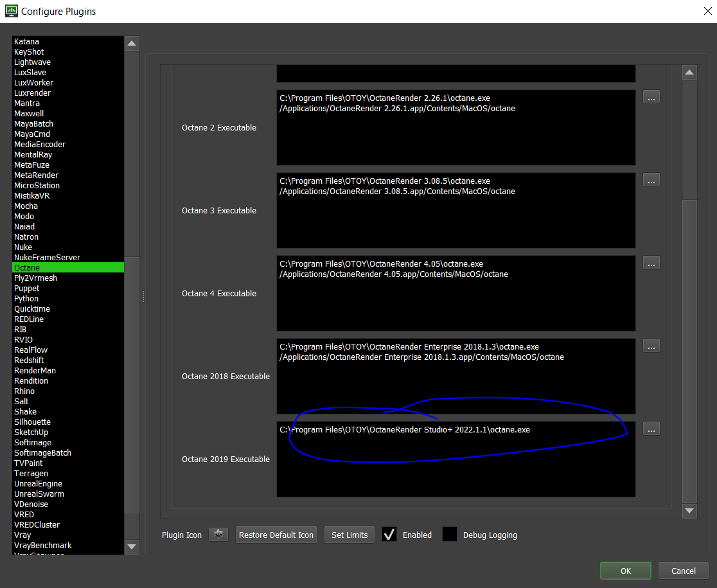Select MayaCmd plugin entry
Screen dimensions: 717x588
pos(67,134)
